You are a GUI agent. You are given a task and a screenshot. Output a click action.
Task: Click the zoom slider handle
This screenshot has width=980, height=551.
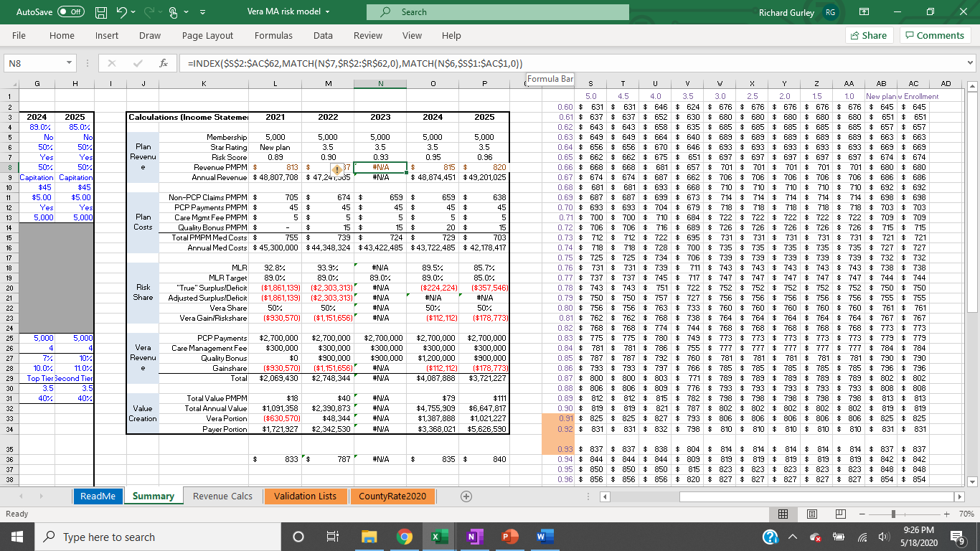pos(894,514)
